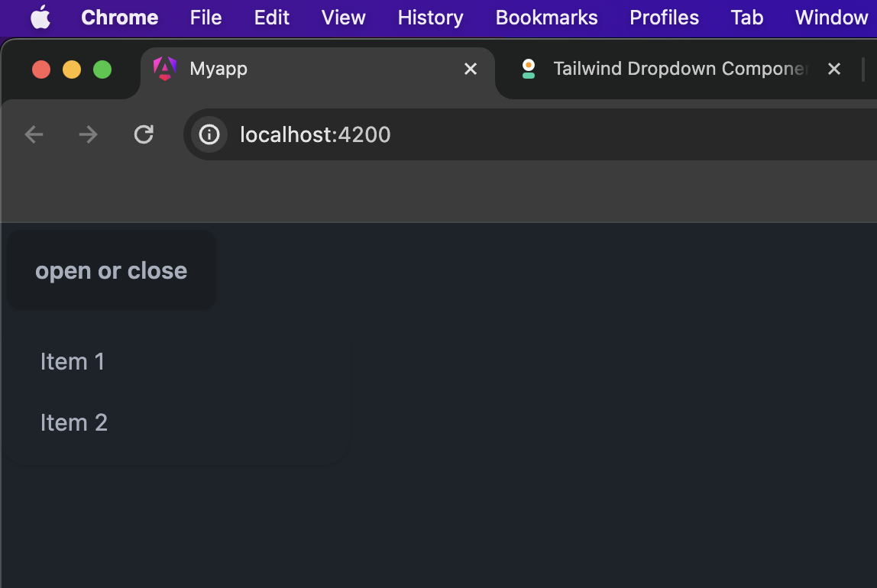Open the Apple menu
Image resolution: width=877 pixels, height=588 pixels.
click(x=40, y=18)
